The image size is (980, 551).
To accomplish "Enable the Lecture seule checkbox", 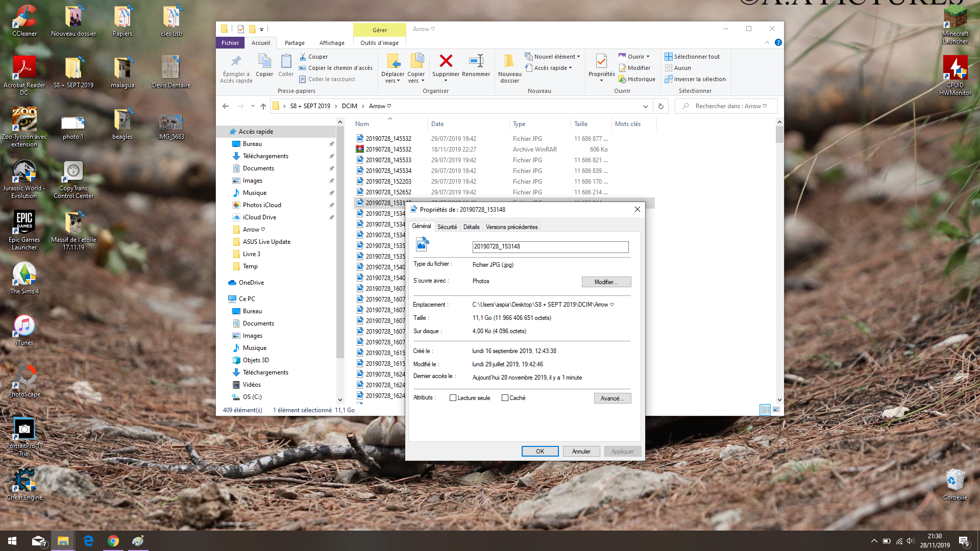I will (x=453, y=398).
